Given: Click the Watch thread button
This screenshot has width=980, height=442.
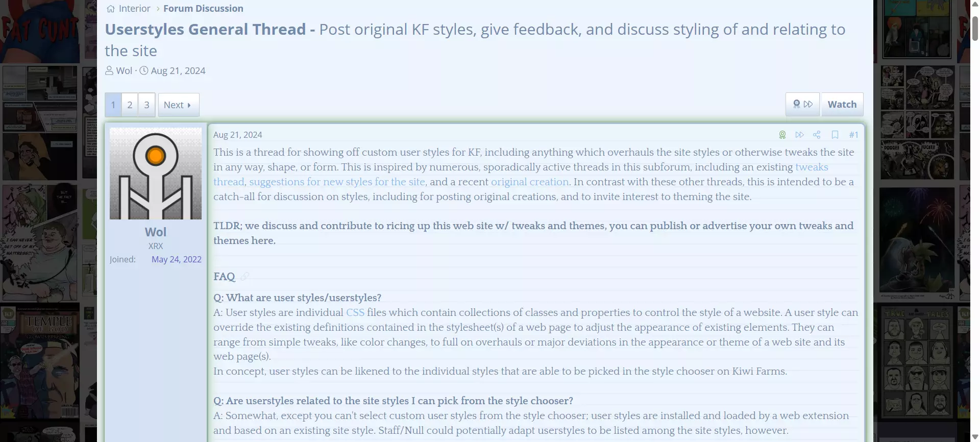Looking at the screenshot, I should click(842, 104).
